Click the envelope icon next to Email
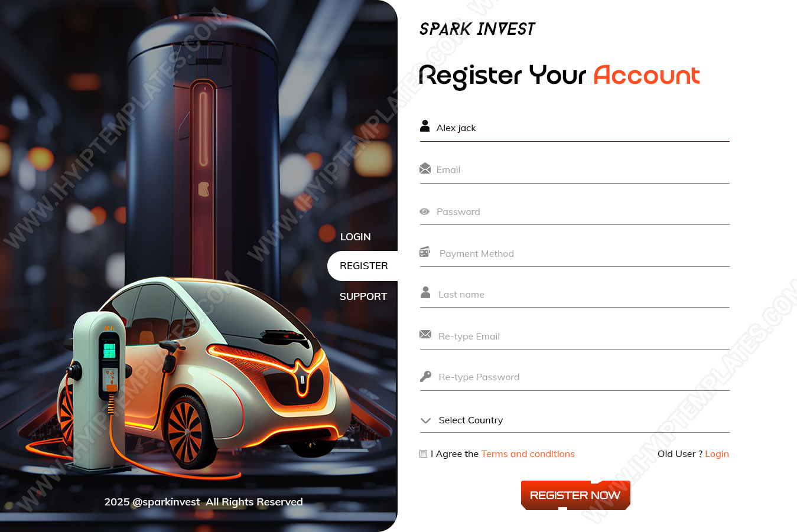The height and width of the screenshot is (532, 797). coord(425,168)
